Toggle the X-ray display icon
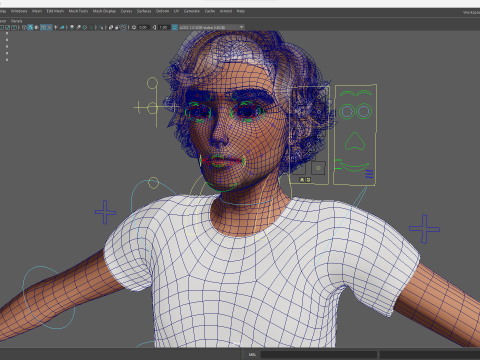This screenshot has height=360, width=480. (111, 27)
